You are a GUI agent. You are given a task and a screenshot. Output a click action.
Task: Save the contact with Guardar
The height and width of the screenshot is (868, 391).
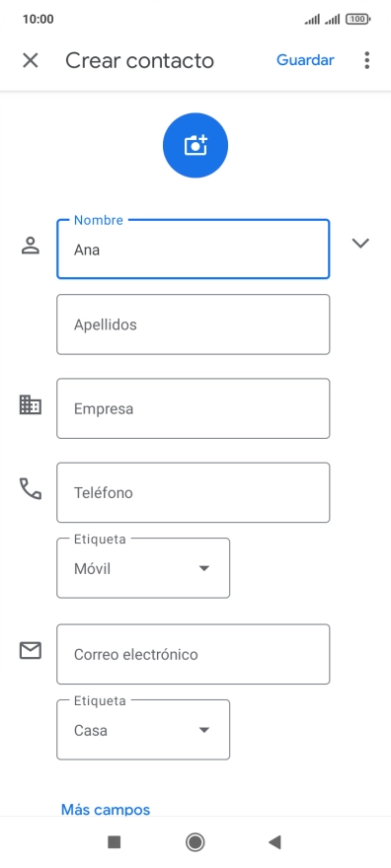pyautogui.click(x=305, y=60)
